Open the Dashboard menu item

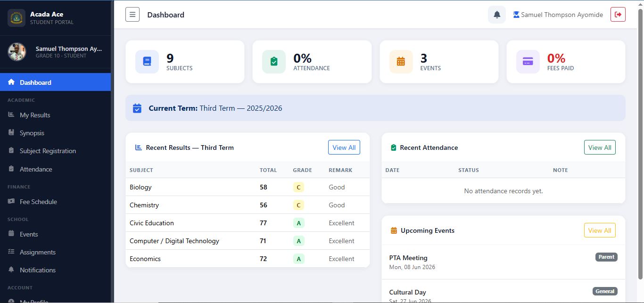point(55,82)
